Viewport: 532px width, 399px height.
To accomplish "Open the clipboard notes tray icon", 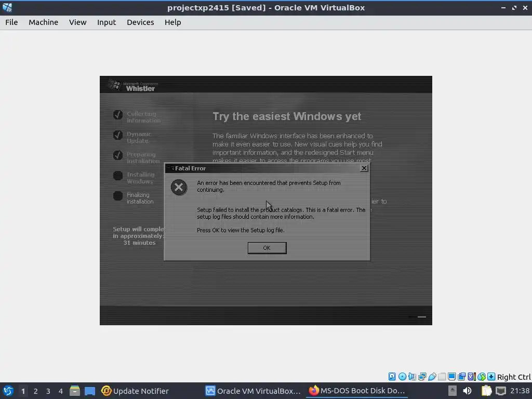I will pos(486,391).
